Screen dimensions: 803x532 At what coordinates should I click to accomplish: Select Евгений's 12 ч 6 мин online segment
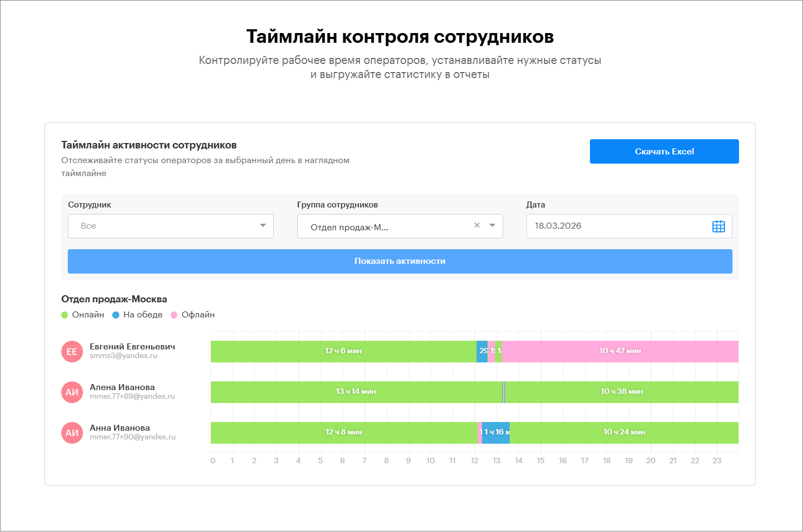[x=343, y=352]
